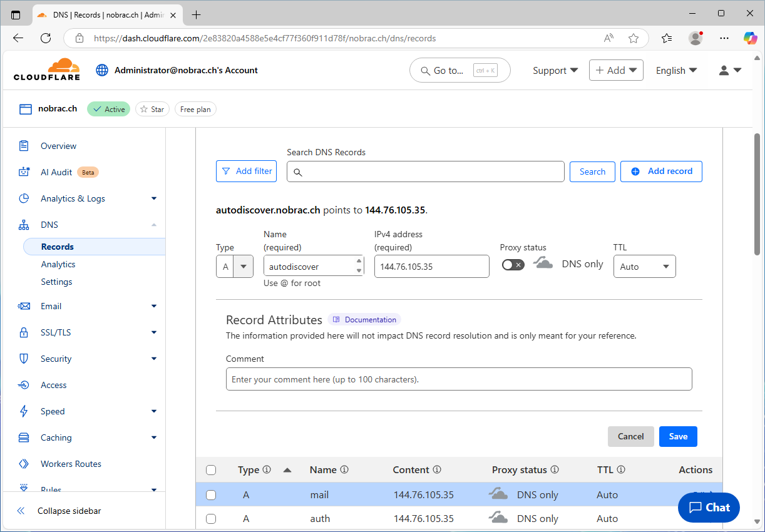
Task: Check the select-all records checkbox
Action: (x=211, y=470)
